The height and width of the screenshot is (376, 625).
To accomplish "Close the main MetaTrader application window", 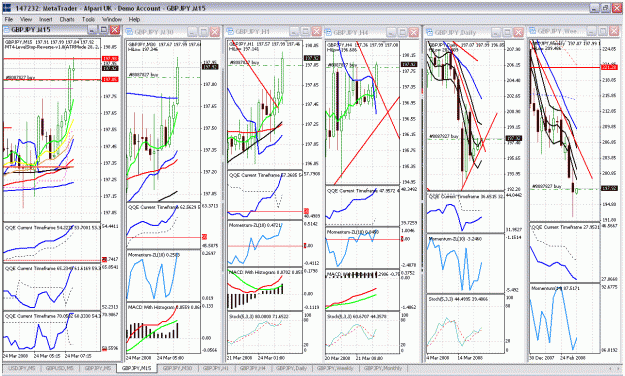I will coord(616,8).
